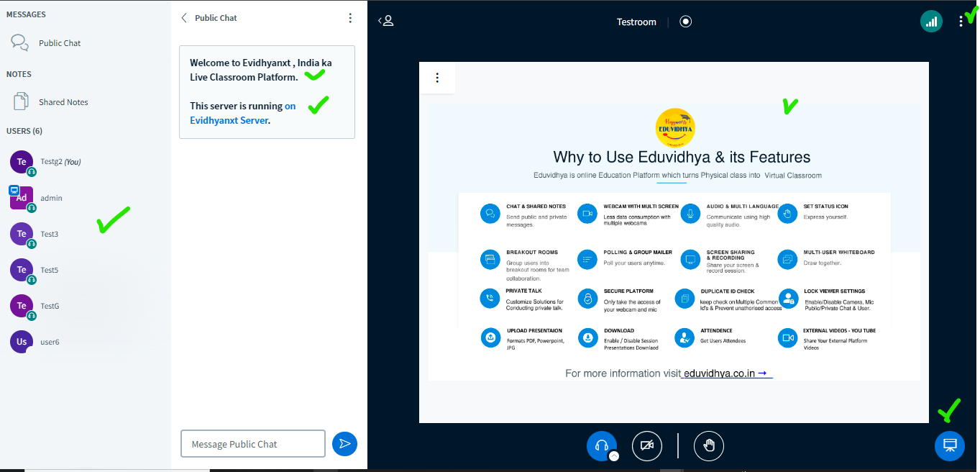Image resolution: width=980 pixels, height=472 pixels.
Task: Click the Message Public Chat input field
Action: tap(252, 443)
